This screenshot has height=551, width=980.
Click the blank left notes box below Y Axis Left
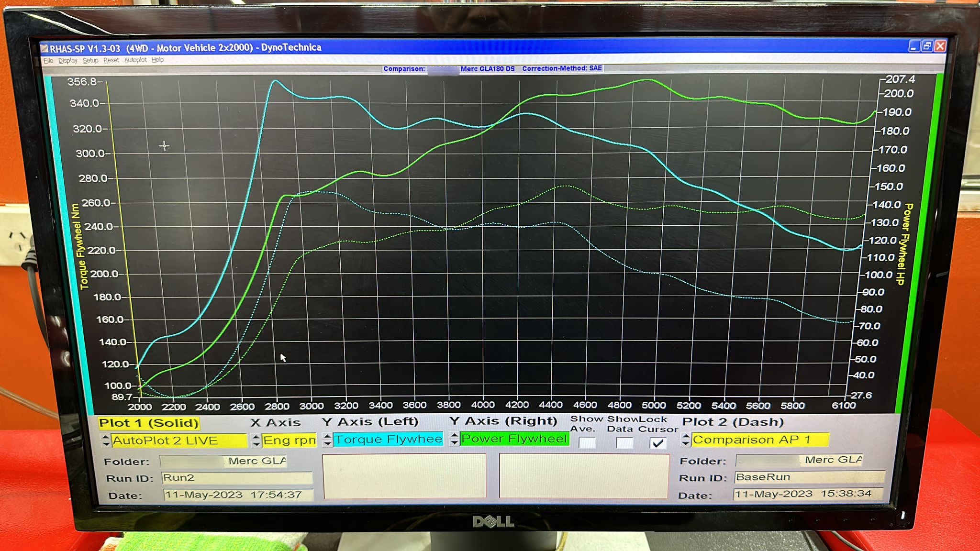(404, 476)
